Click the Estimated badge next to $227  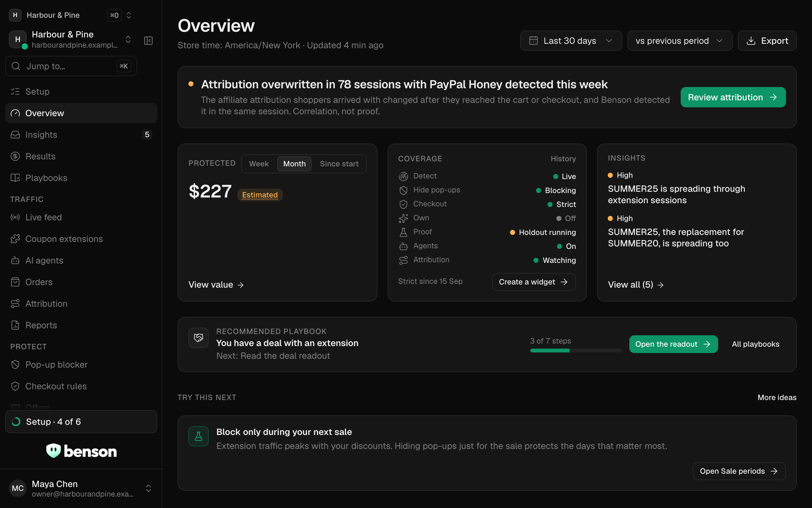tap(260, 195)
